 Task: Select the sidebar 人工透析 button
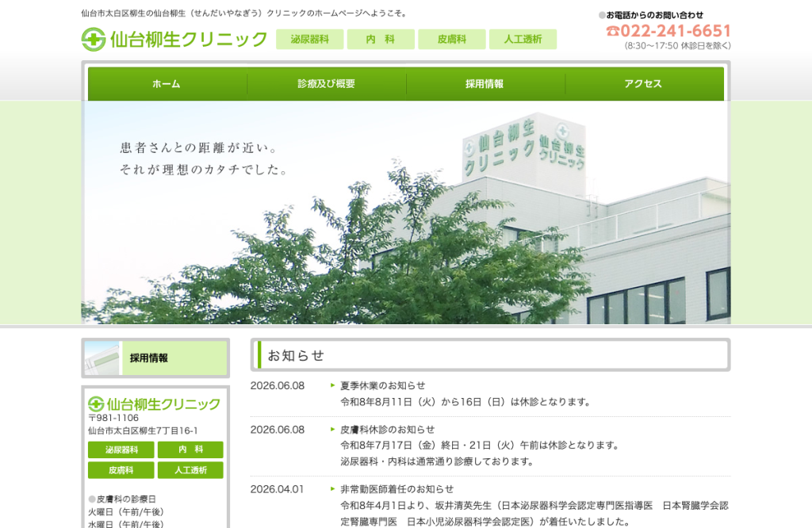click(x=190, y=470)
